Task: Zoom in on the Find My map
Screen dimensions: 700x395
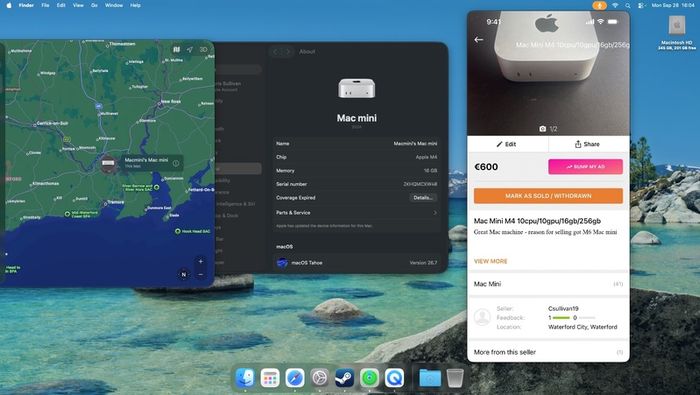Action: pyautogui.click(x=200, y=262)
